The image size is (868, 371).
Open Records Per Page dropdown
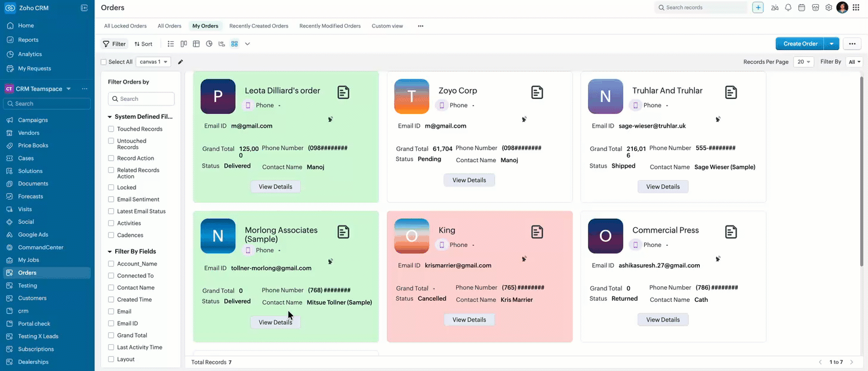tap(804, 62)
